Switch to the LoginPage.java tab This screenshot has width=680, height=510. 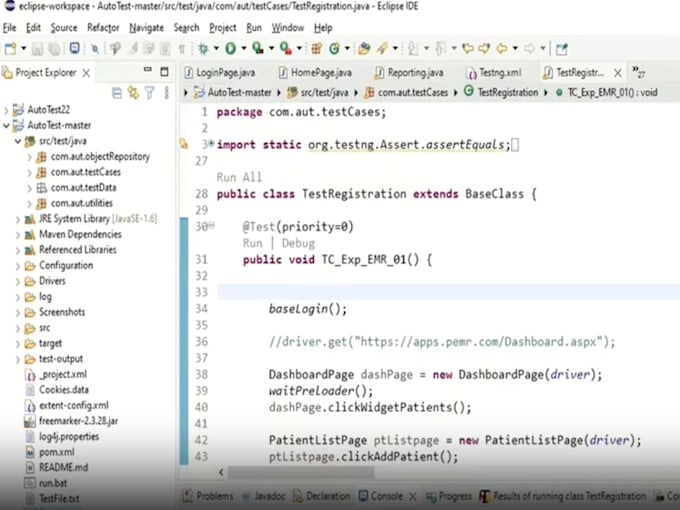[220, 72]
